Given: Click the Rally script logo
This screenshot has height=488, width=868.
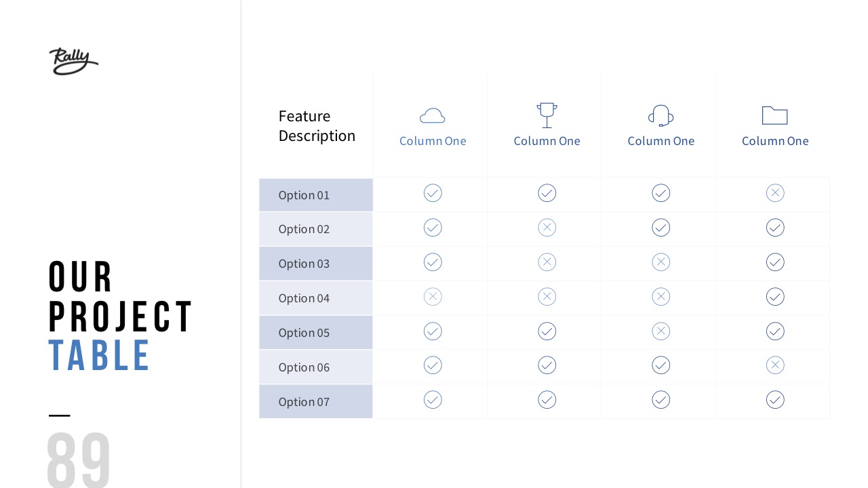Looking at the screenshot, I should pyautogui.click(x=73, y=61).
